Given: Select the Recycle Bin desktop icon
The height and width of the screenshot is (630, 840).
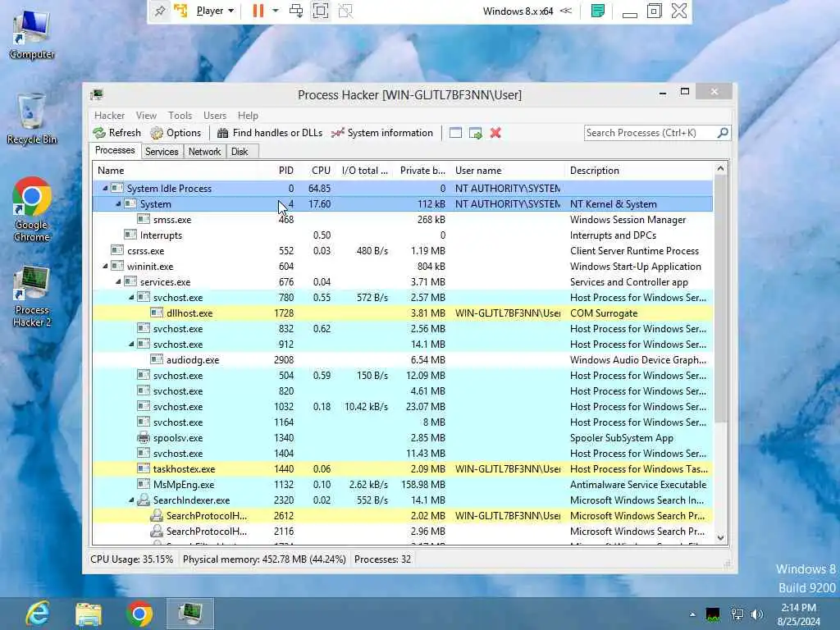Looking at the screenshot, I should (31, 119).
